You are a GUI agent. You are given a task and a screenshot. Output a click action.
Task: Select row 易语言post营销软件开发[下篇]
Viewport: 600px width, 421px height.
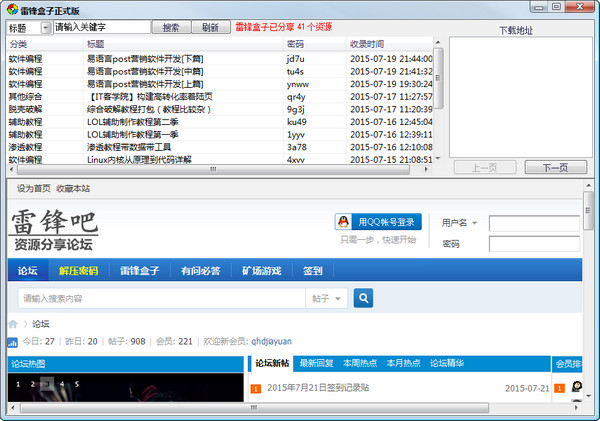(x=220, y=59)
